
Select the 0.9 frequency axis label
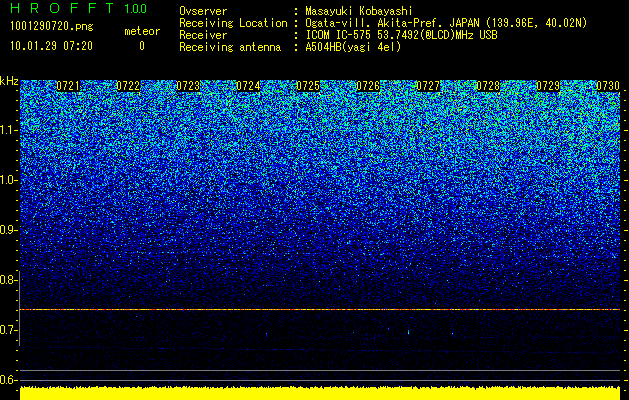[x=8, y=230]
